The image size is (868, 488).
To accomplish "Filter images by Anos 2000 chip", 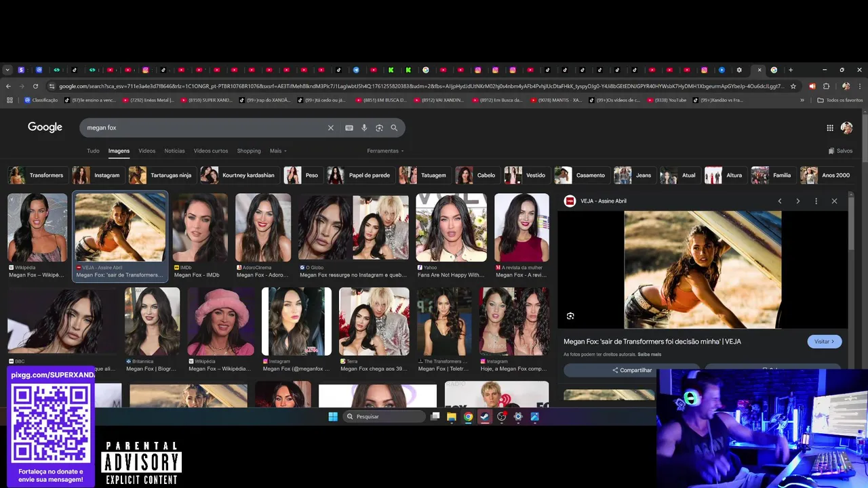I will pyautogui.click(x=826, y=176).
